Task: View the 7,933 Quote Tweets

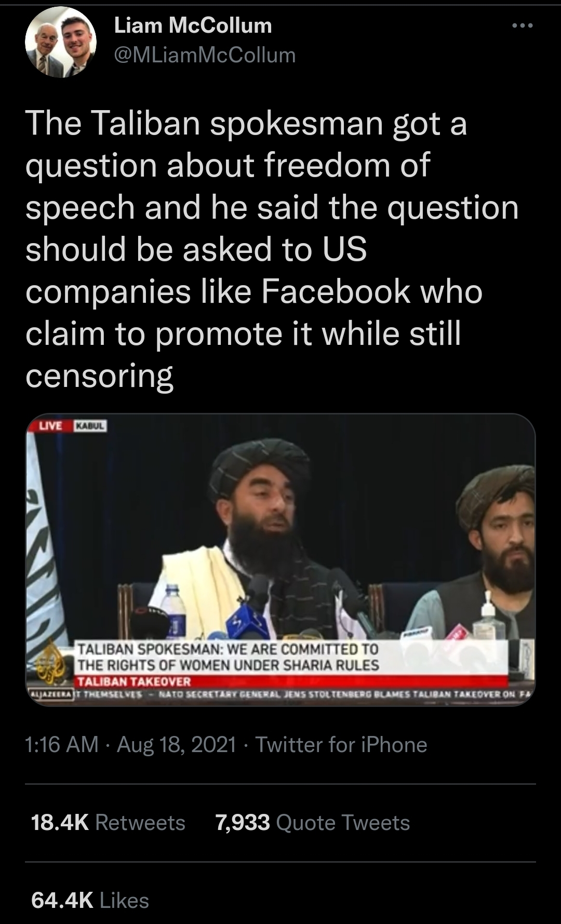Action: 313,823
